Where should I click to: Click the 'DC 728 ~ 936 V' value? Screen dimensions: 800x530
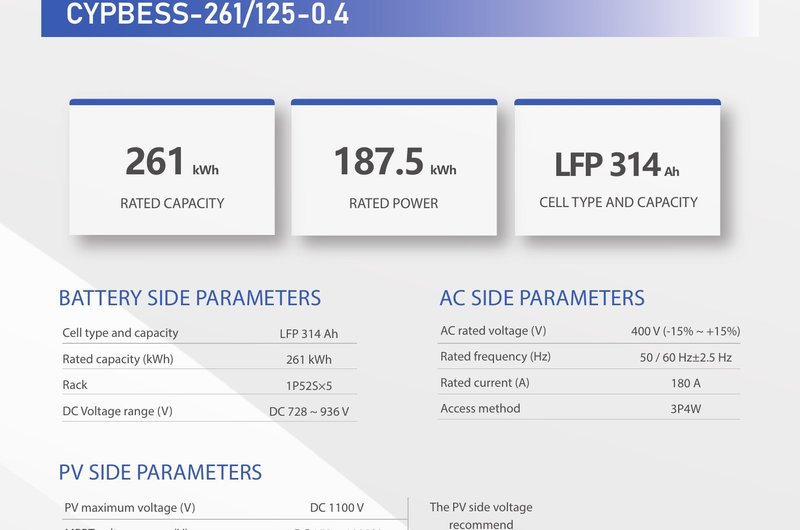[x=309, y=412]
